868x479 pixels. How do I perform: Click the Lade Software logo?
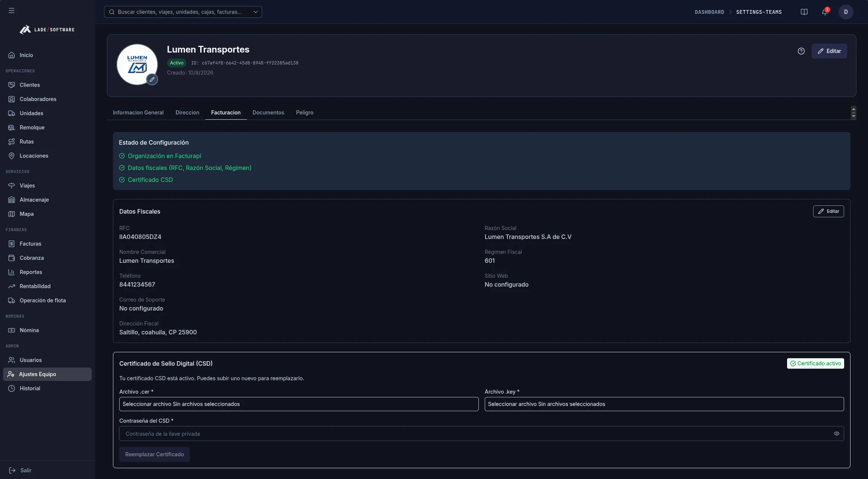47,29
